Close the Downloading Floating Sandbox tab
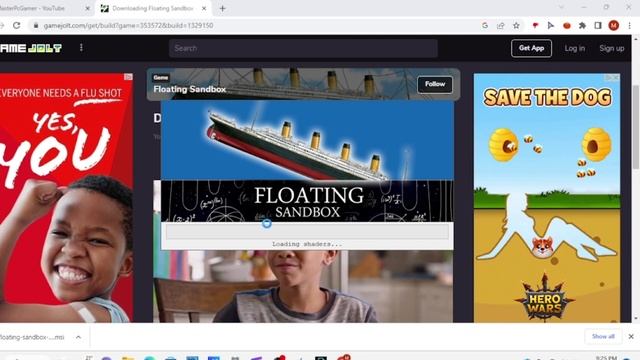The height and width of the screenshot is (360, 640). point(204,8)
